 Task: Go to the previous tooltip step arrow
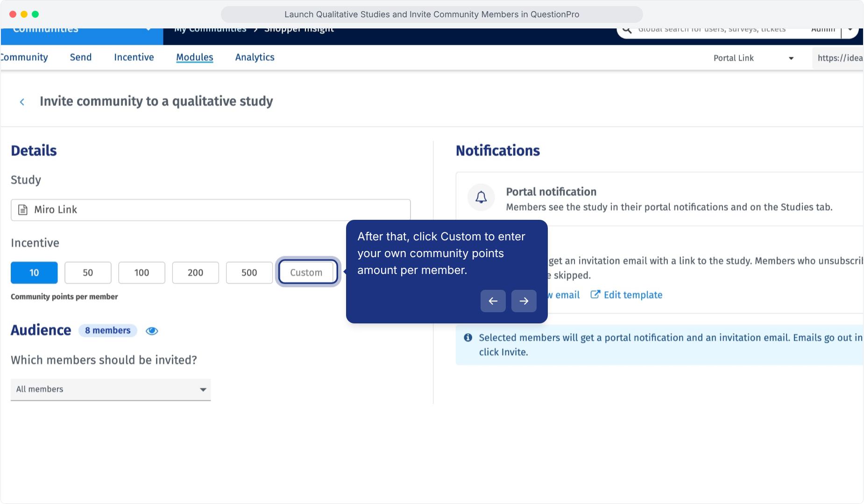[x=493, y=301]
